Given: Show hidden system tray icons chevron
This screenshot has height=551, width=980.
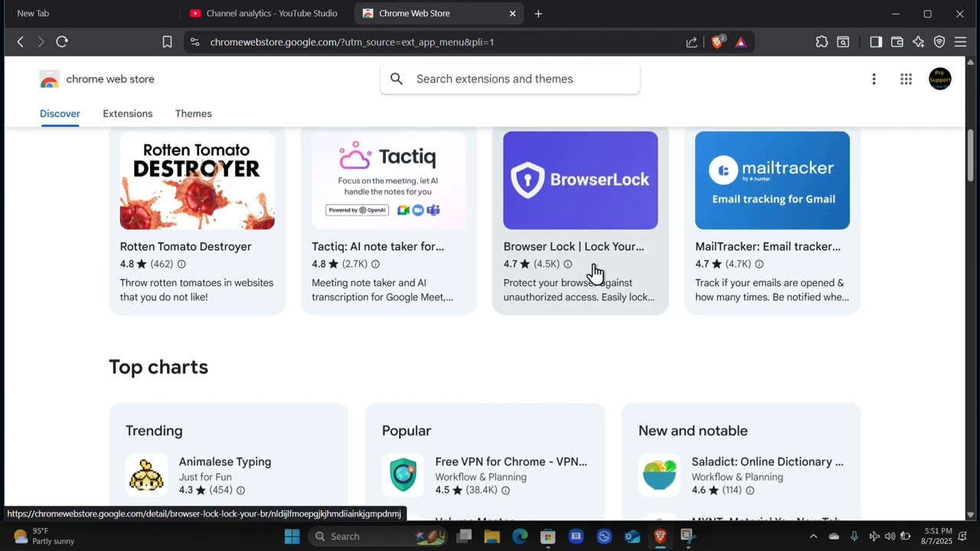Looking at the screenshot, I should (813, 536).
